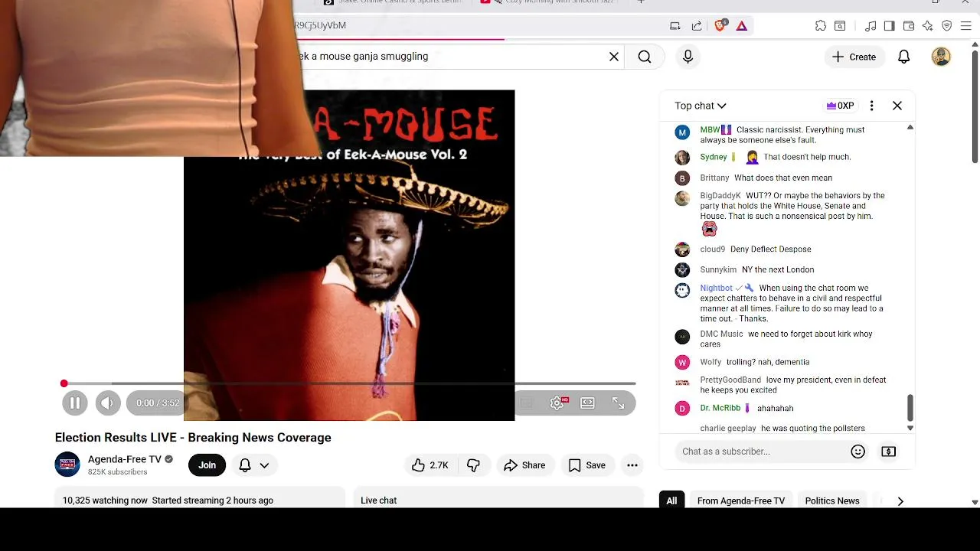Image resolution: width=980 pixels, height=551 pixels.
Task: Open the chat emoji picker
Action: 858,452
